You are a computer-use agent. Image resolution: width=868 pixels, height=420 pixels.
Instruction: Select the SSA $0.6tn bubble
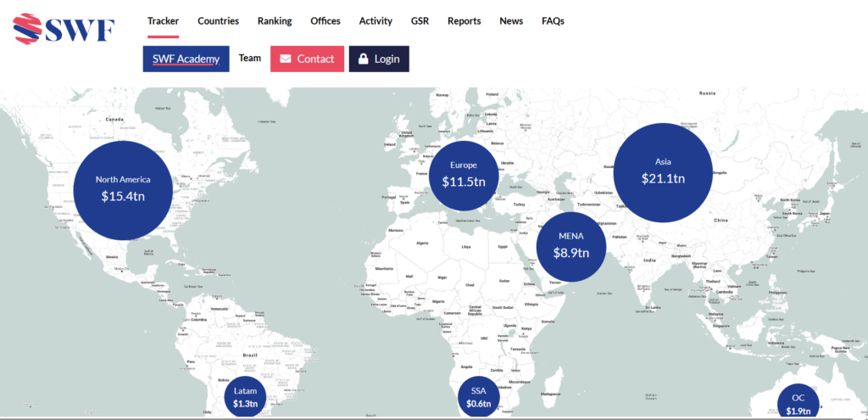[478, 397]
